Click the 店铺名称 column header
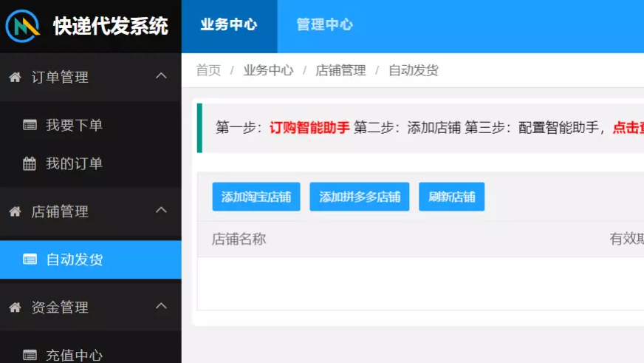The image size is (644, 363). pos(239,239)
